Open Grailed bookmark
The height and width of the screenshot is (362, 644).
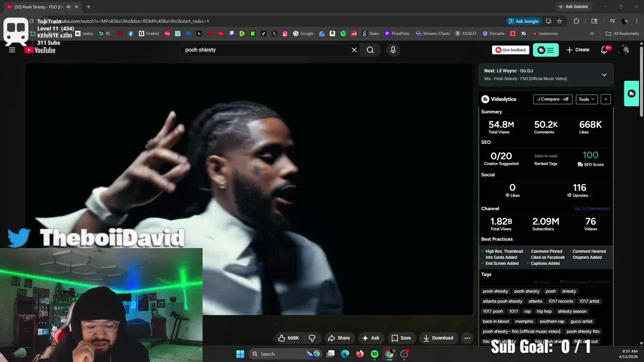[x=149, y=34]
